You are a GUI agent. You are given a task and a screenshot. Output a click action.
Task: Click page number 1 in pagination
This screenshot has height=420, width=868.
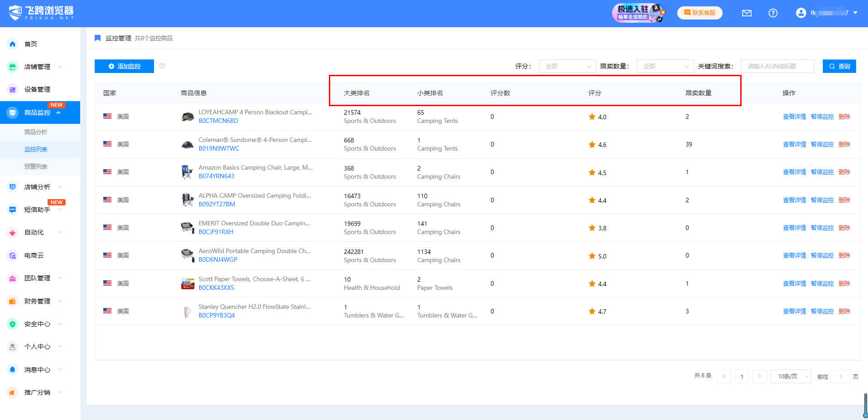pos(742,376)
